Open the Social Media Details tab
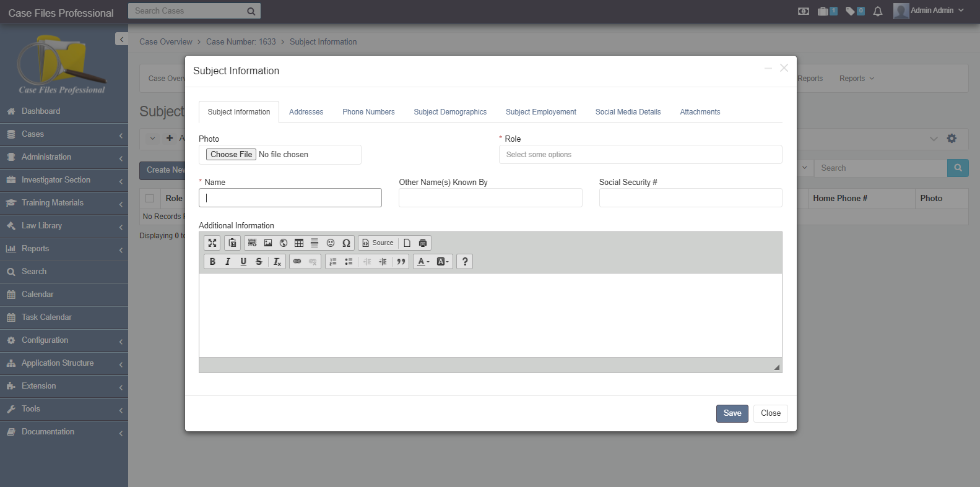Image resolution: width=980 pixels, height=487 pixels. click(628, 112)
